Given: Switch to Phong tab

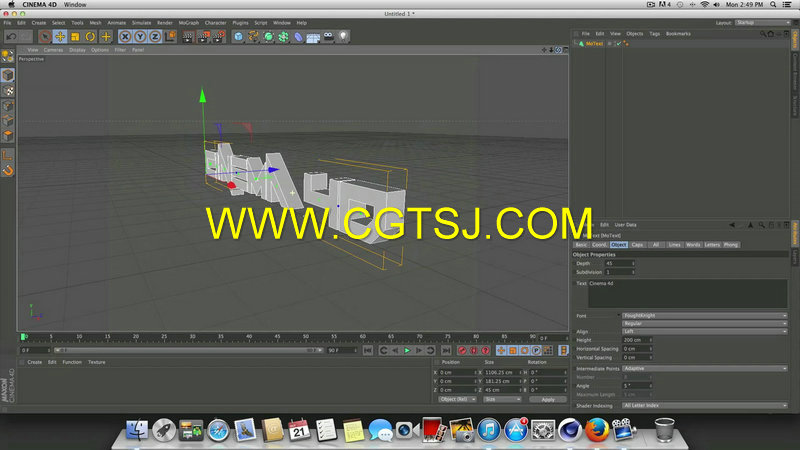Looking at the screenshot, I should (x=731, y=245).
